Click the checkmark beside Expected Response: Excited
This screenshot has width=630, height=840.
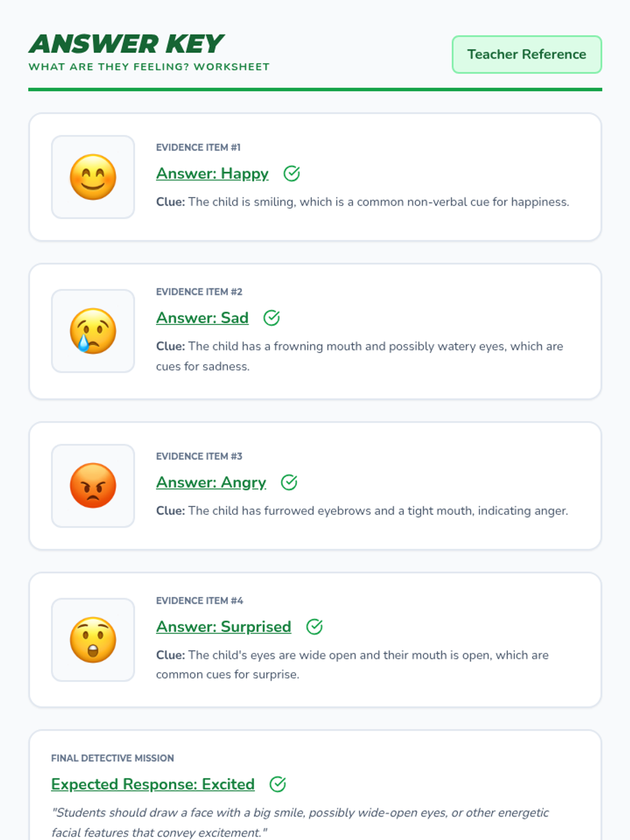pyautogui.click(x=277, y=784)
